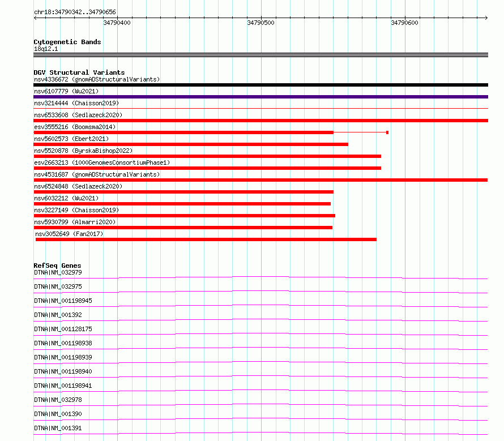Screen dimensions: 504x441
Task: Click the red nsv5930799 variant bar
Action: tap(183, 228)
